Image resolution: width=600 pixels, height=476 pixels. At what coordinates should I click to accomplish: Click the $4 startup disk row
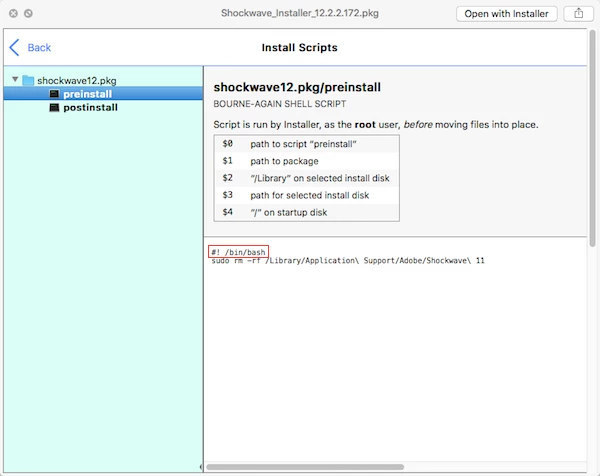pyautogui.click(x=307, y=212)
